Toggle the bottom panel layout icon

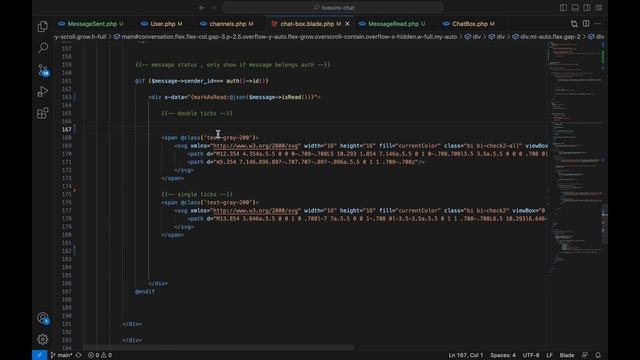click(575, 8)
